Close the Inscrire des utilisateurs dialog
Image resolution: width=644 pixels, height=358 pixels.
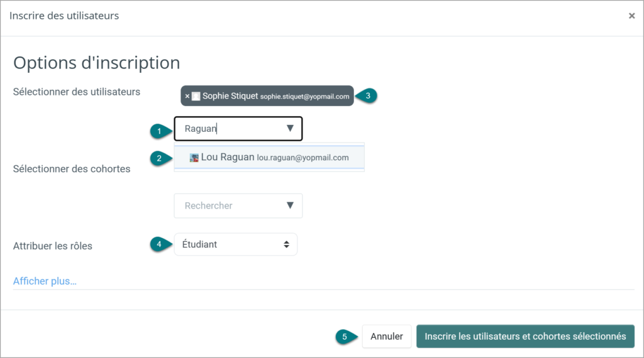pyautogui.click(x=631, y=16)
